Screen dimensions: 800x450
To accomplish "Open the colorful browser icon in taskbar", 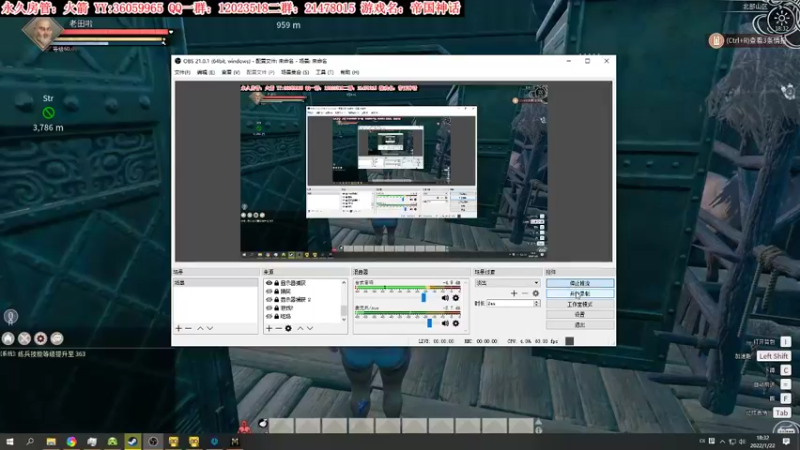I will [x=71, y=441].
